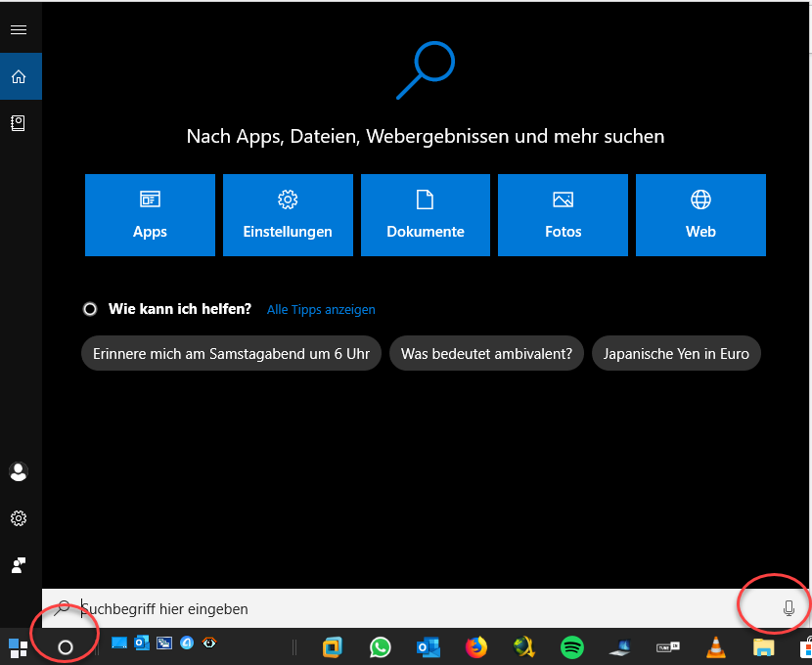
Task: Open WhatsApp from the taskbar
Action: [381, 646]
